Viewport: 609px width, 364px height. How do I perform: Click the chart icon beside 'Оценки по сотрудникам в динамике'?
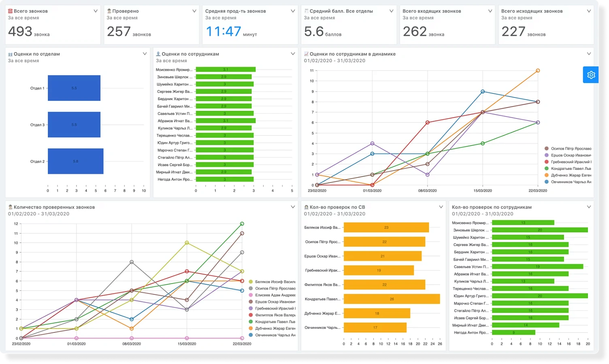pos(306,54)
